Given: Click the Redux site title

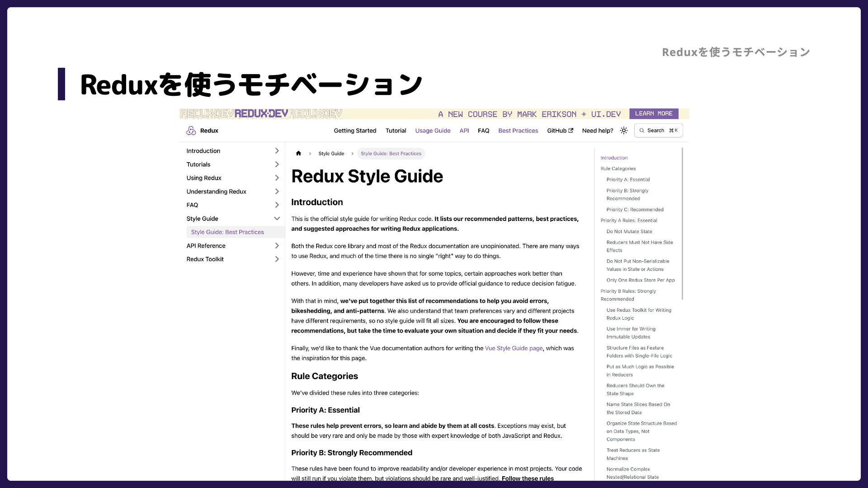Looking at the screenshot, I should tap(209, 131).
